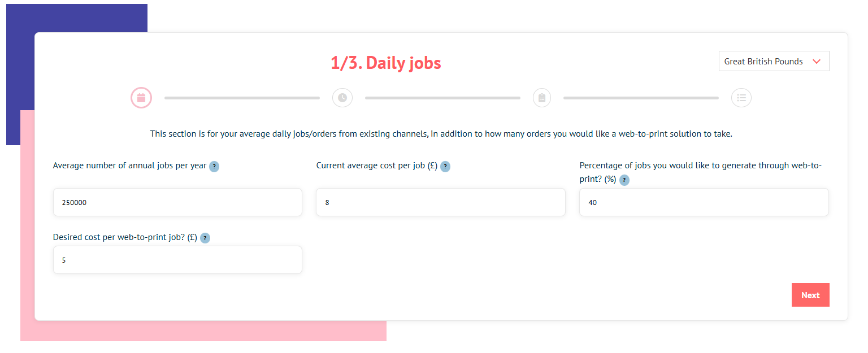Click the '1/3. Daily jobs' heading
The width and height of the screenshot is (868, 353).
point(386,63)
